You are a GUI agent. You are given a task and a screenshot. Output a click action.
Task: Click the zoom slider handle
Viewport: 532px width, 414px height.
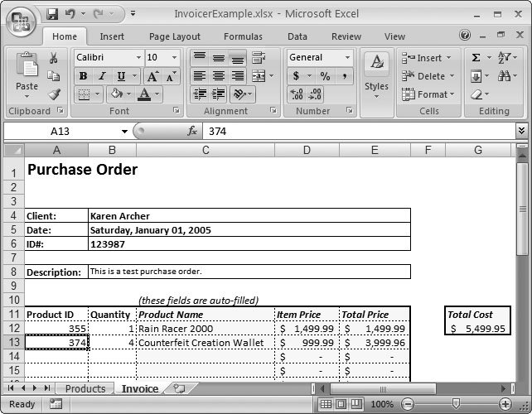coord(454,404)
